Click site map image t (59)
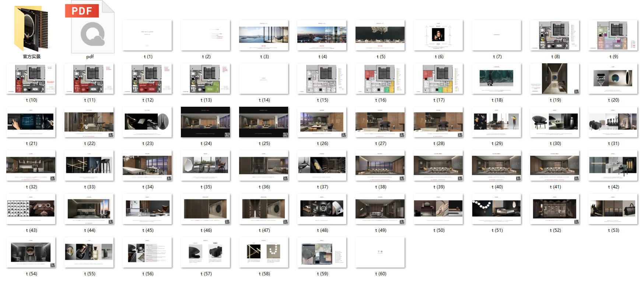This screenshot has height=283, width=644. pyautogui.click(x=322, y=252)
